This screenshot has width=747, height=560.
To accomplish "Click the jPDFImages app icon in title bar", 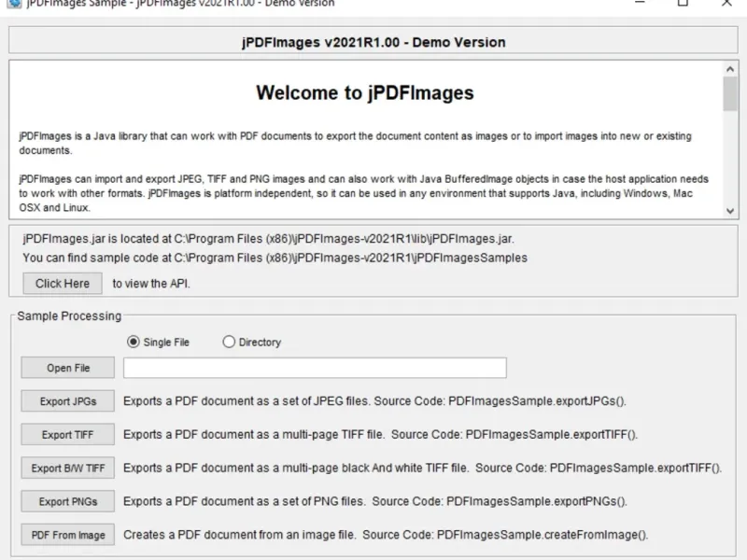I will point(14,4).
